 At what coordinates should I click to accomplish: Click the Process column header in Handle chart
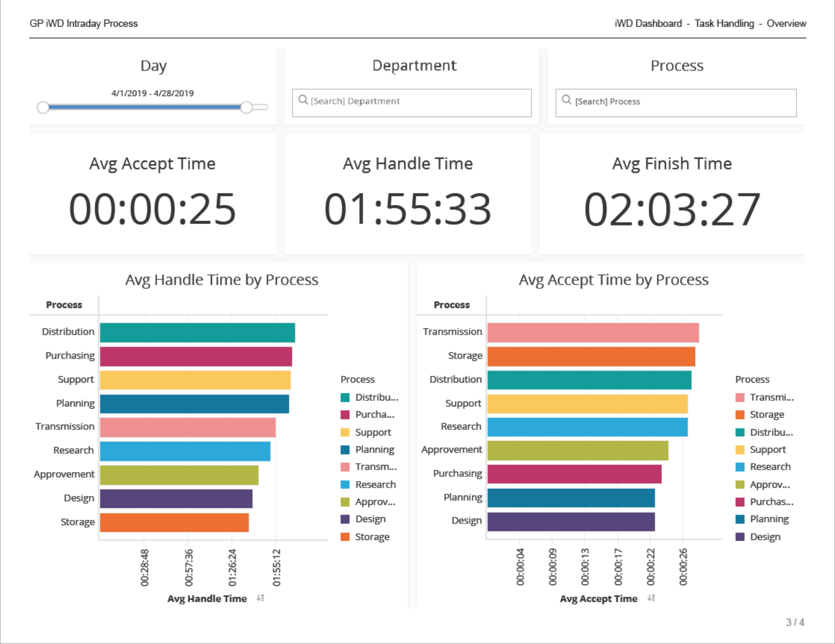64,305
